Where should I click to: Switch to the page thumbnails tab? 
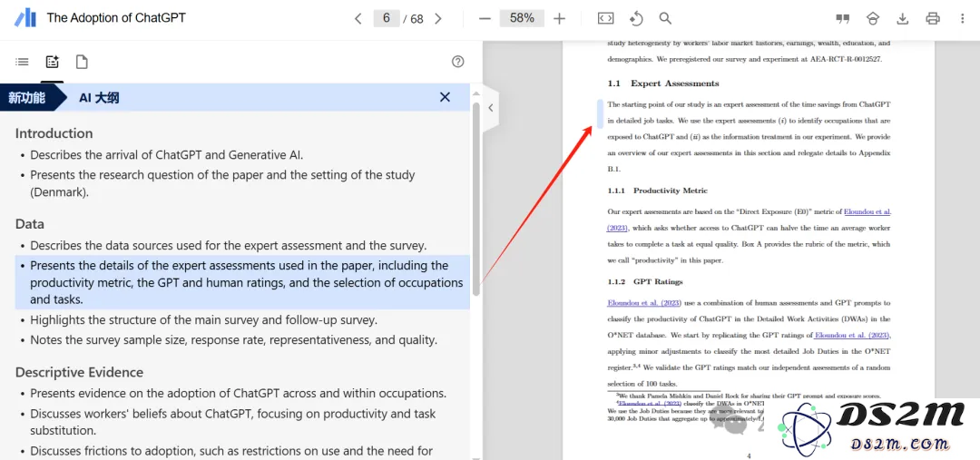tap(82, 62)
